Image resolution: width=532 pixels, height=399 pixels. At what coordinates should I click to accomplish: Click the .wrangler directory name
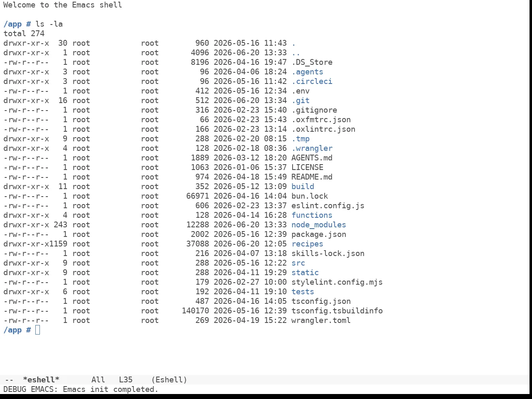pos(312,148)
